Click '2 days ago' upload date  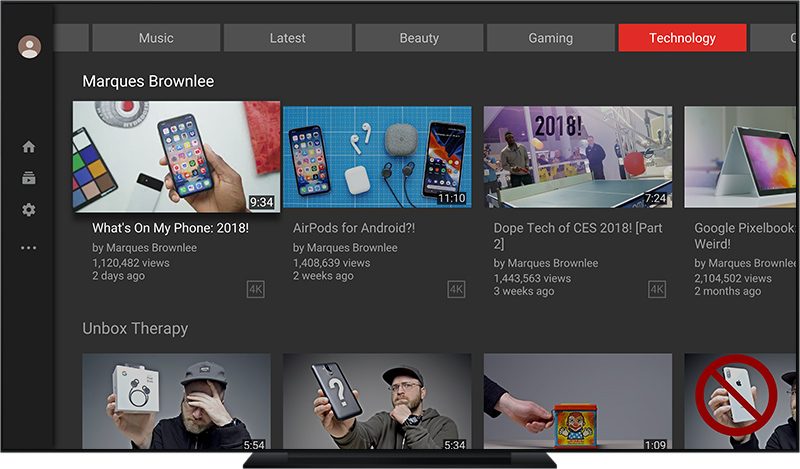click(118, 276)
